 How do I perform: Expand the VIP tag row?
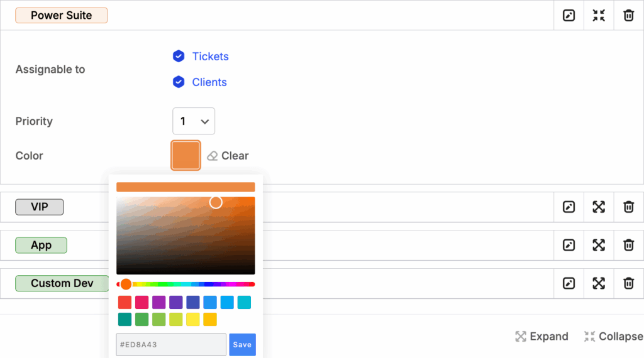599,207
